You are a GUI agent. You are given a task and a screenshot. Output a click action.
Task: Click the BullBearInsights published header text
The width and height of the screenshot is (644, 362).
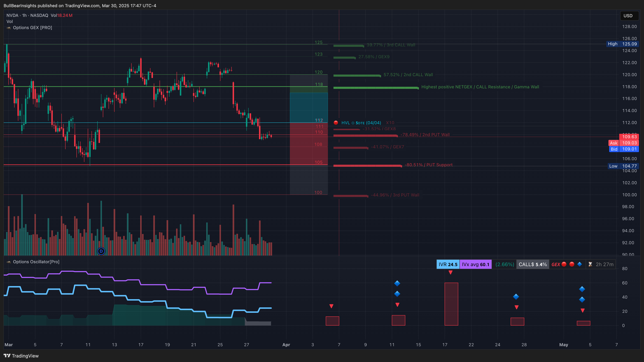[80, 6]
